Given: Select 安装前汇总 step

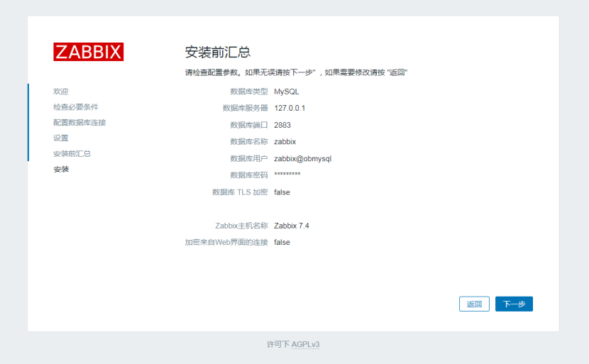Looking at the screenshot, I should [72, 154].
